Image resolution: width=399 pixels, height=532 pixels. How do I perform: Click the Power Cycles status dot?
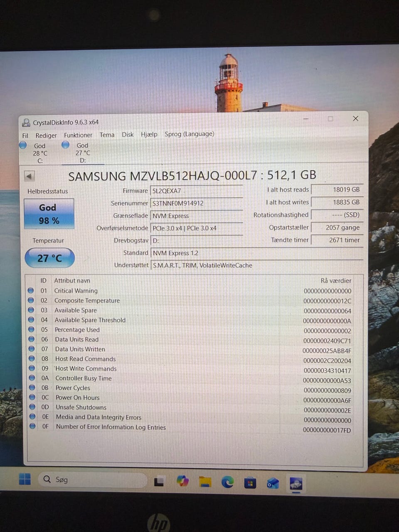pyautogui.click(x=32, y=387)
